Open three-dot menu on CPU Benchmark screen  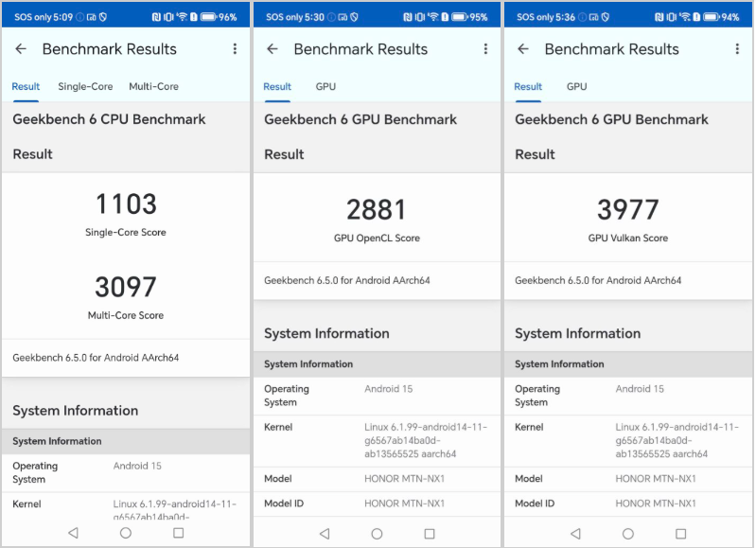[x=235, y=49]
